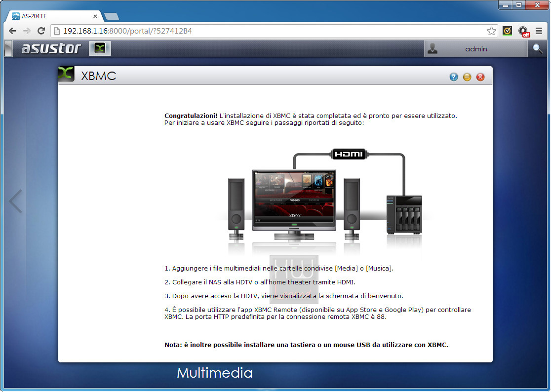This screenshot has width=551, height=392.
Task: Open Chrome hamburger menu
Action: point(539,31)
